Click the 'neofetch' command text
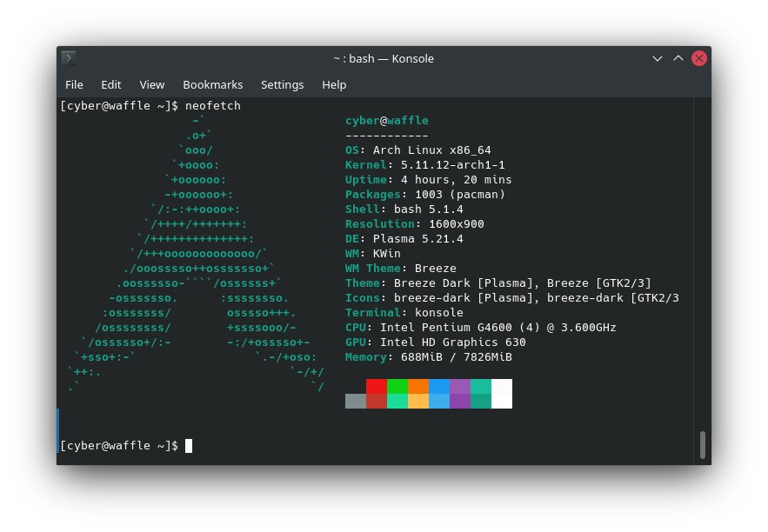Image resolution: width=768 pixels, height=532 pixels. [x=213, y=106]
